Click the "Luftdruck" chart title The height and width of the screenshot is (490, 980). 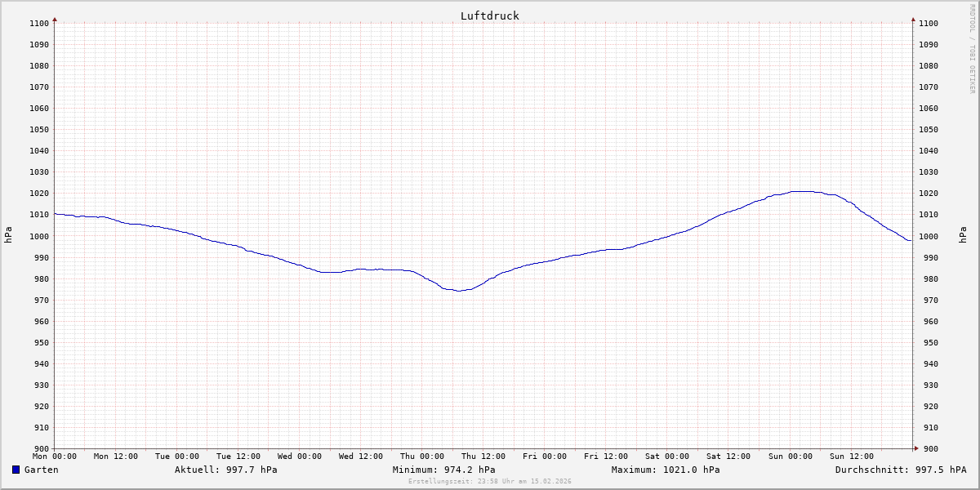[489, 16]
